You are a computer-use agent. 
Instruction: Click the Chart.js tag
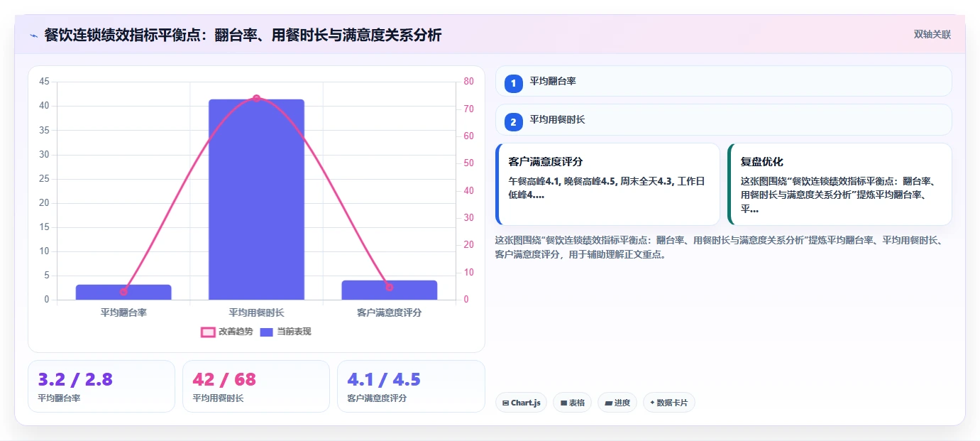pyautogui.click(x=522, y=403)
